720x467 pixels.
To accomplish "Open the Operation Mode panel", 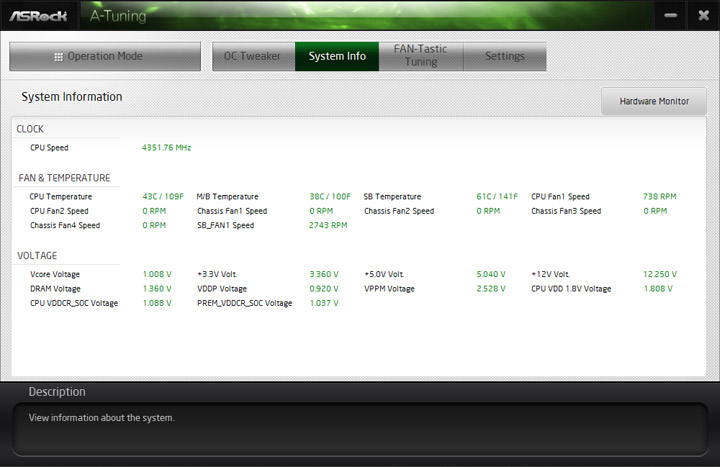I will (x=105, y=56).
